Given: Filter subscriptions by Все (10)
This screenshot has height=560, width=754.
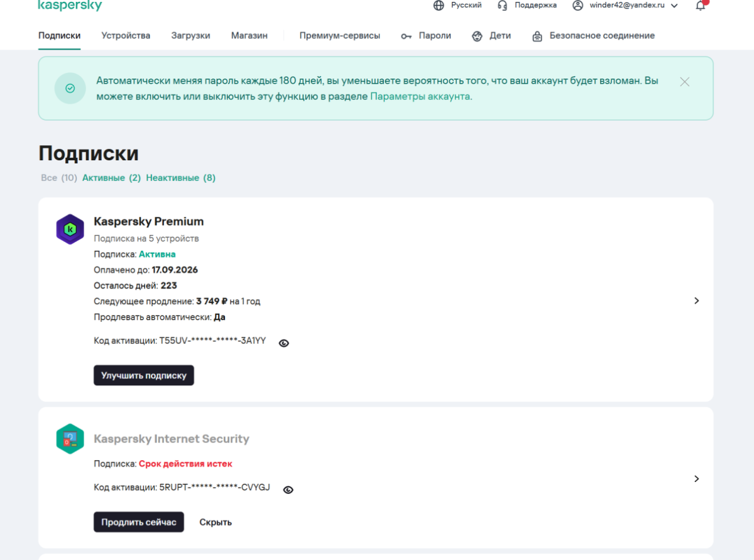Looking at the screenshot, I should pos(59,178).
